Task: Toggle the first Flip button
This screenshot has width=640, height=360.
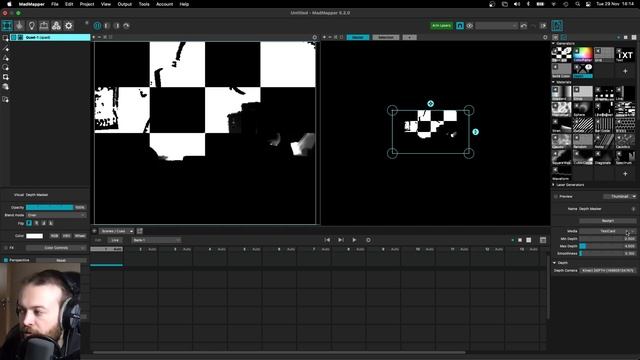Action: pos(29,223)
